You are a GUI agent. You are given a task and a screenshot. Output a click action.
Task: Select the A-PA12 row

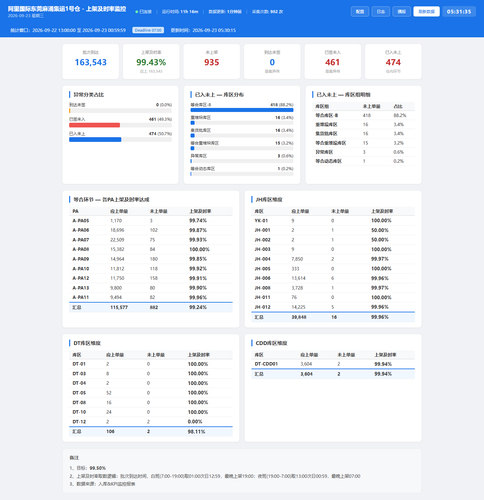[x=151, y=278]
